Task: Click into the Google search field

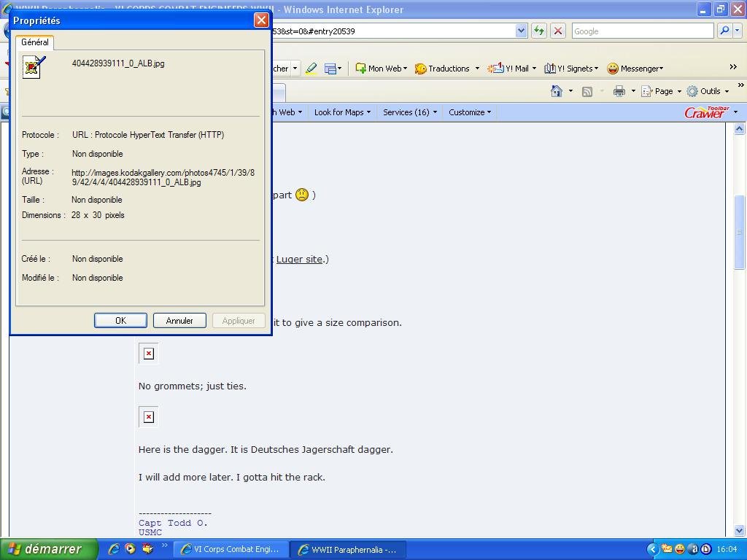Action: [x=642, y=31]
